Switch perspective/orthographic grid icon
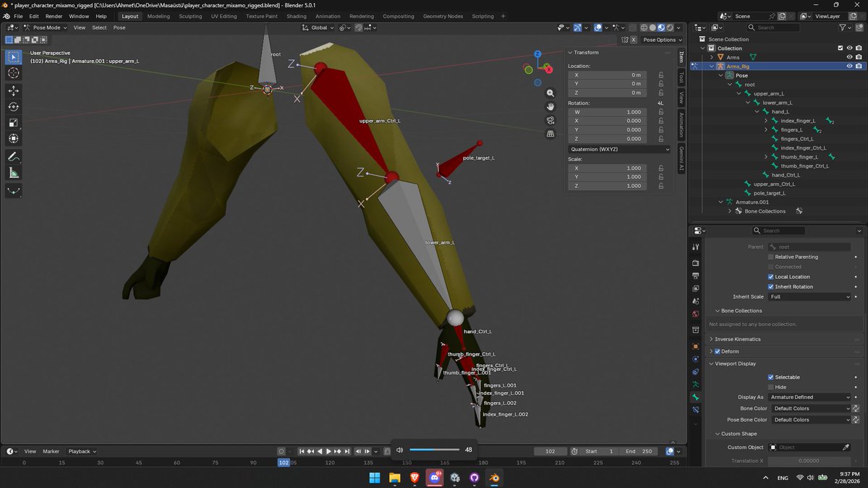Image resolution: width=868 pixels, height=488 pixels. coord(550,134)
